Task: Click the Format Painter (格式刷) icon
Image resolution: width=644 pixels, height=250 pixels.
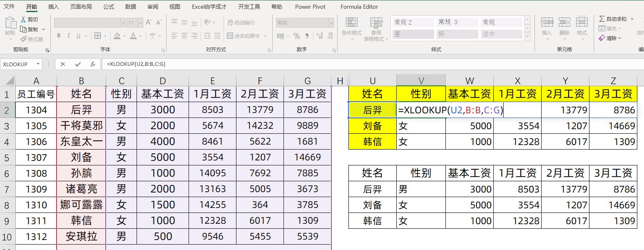Action: (24, 38)
